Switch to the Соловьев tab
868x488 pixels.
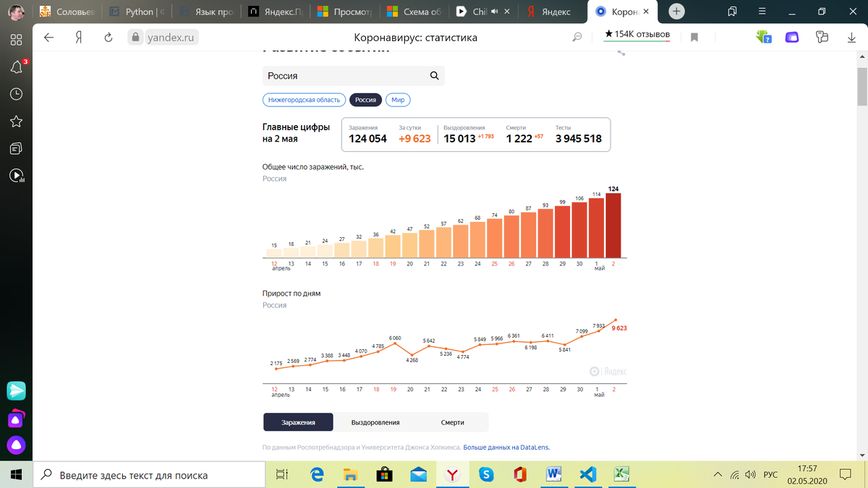[x=67, y=12]
